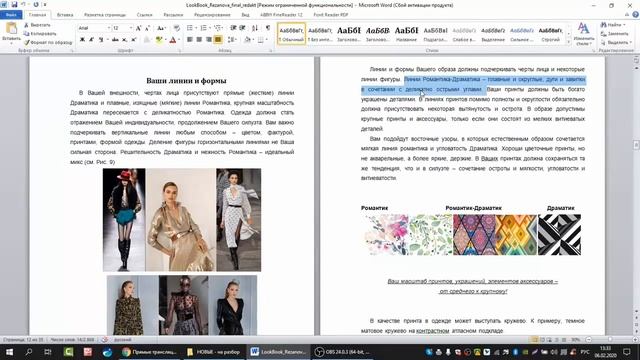Viewport: 640px width, 360px height.
Task: Cut selection with Вырезать button
Action: [x=37, y=25]
